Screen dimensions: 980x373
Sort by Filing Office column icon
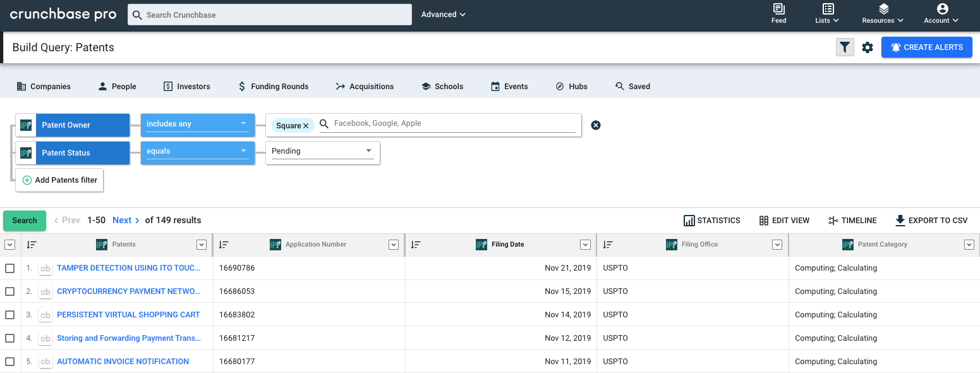[x=608, y=245]
